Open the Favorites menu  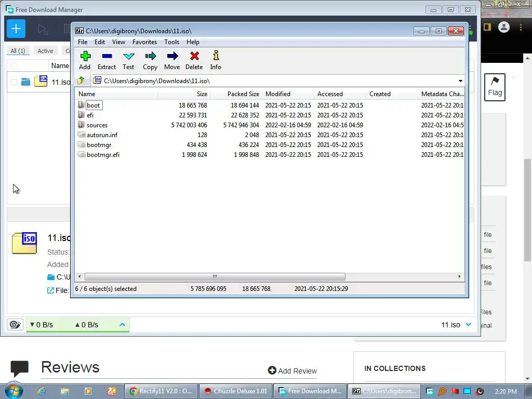144,42
